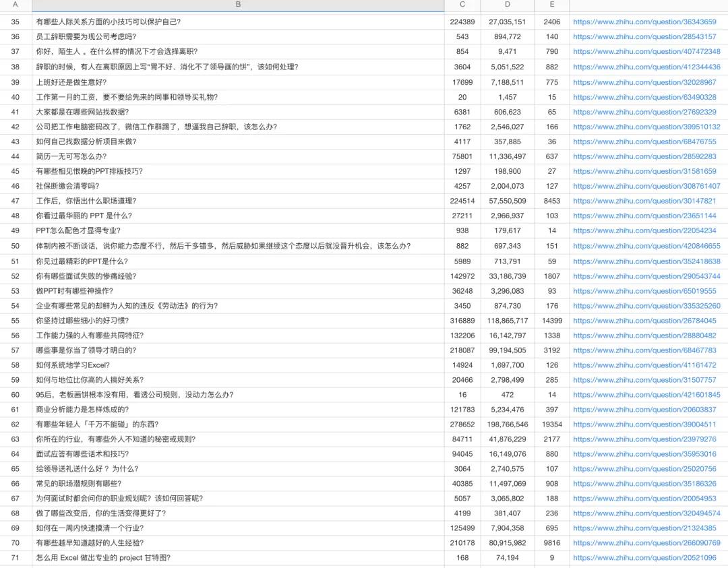
Task: Select column A header
Action: (16, 5)
